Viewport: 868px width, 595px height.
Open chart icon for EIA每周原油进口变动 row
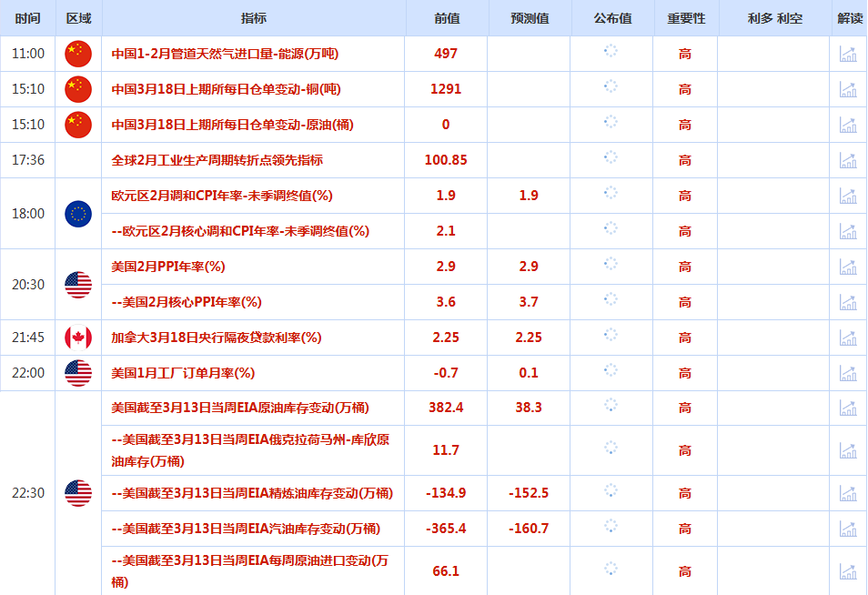pyautogui.click(x=848, y=570)
